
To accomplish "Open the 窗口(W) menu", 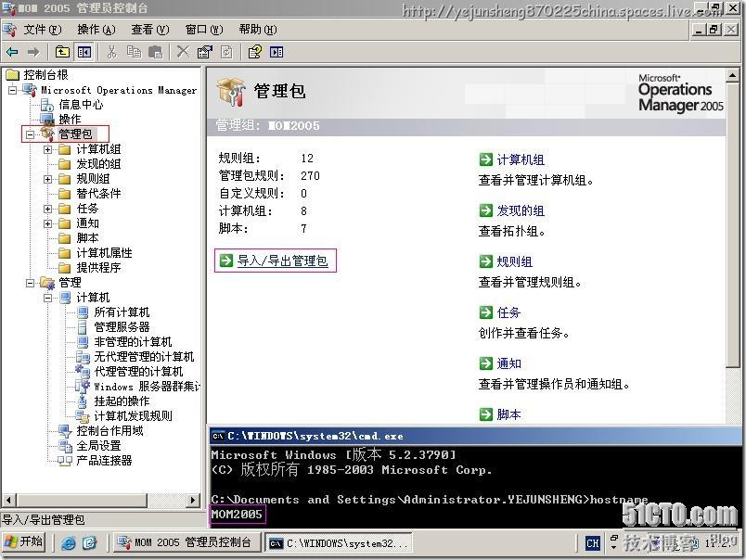I will pos(204,30).
